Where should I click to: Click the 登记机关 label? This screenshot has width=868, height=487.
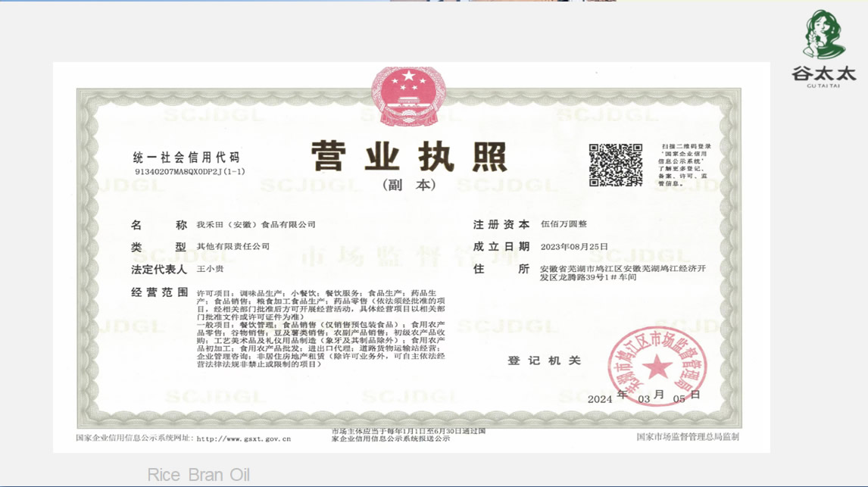544,361
